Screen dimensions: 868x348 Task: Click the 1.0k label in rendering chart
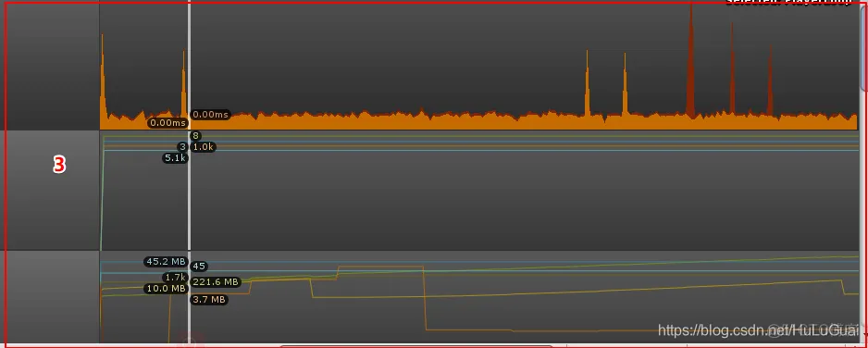203,147
